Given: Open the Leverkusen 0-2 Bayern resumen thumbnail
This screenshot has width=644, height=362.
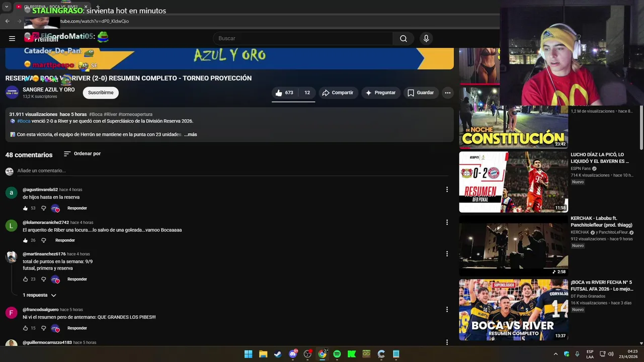Looking at the screenshot, I should (513, 182).
